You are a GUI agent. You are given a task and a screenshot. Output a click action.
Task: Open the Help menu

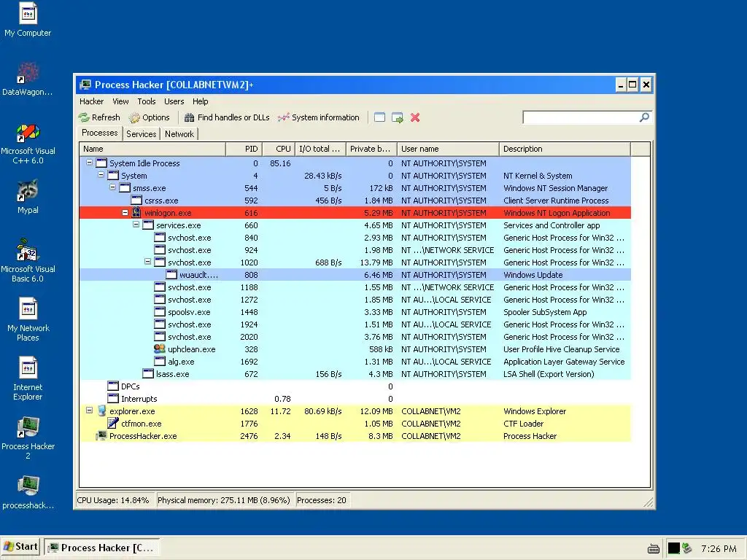[x=200, y=101]
